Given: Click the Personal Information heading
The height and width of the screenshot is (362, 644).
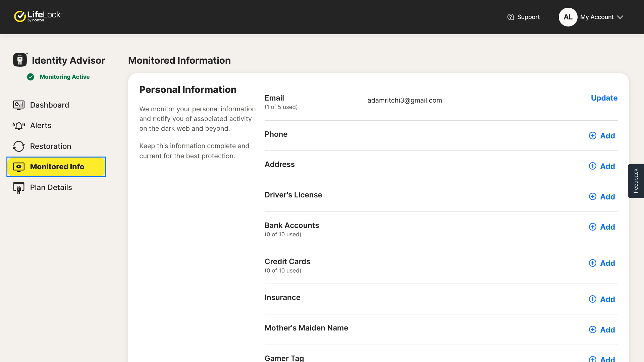Looking at the screenshot, I should coord(188,90).
